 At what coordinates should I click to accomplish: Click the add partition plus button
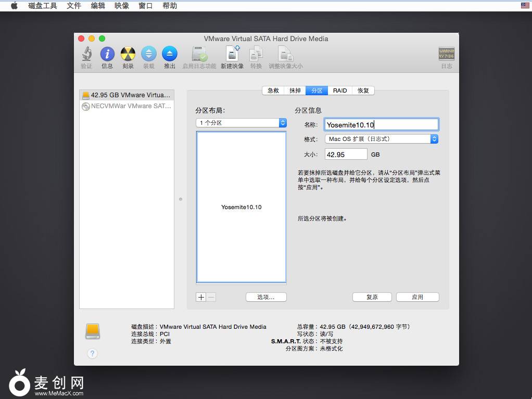pos(201,297)
